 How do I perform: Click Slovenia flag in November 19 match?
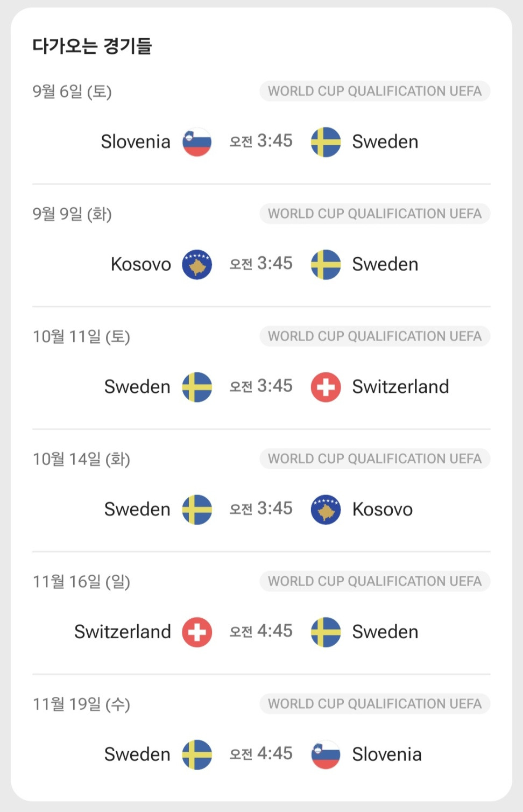(x=326, y=755)
